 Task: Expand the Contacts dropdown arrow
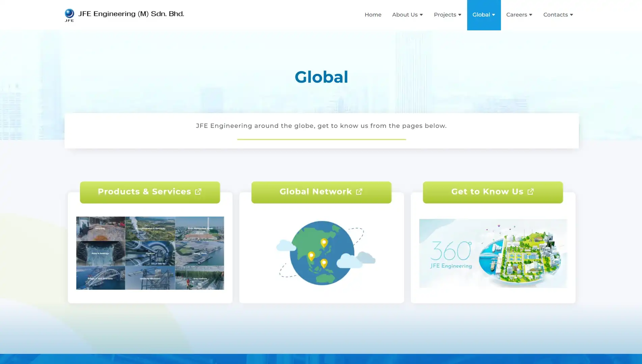pyautogui.click(x=571, y=15)
